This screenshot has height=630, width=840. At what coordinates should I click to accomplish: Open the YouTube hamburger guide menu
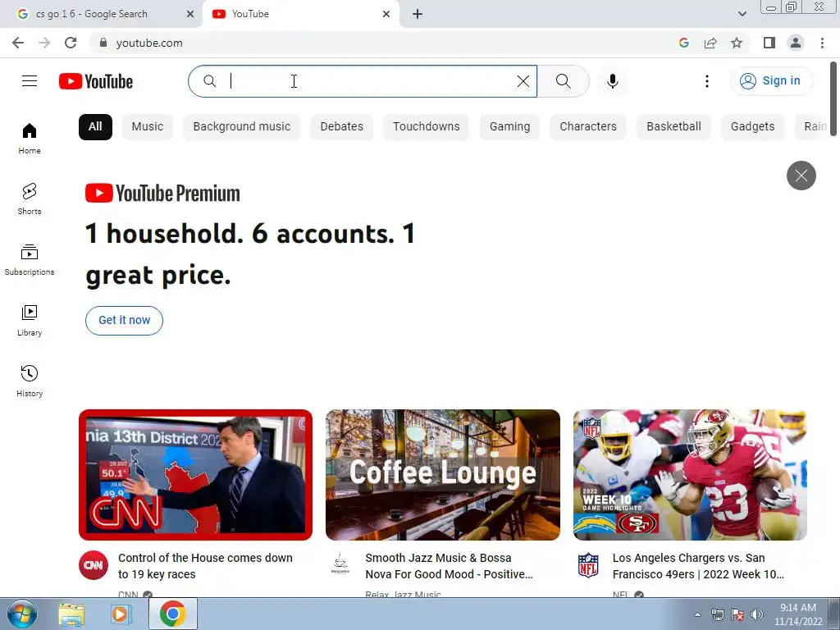tap(30, 81)
